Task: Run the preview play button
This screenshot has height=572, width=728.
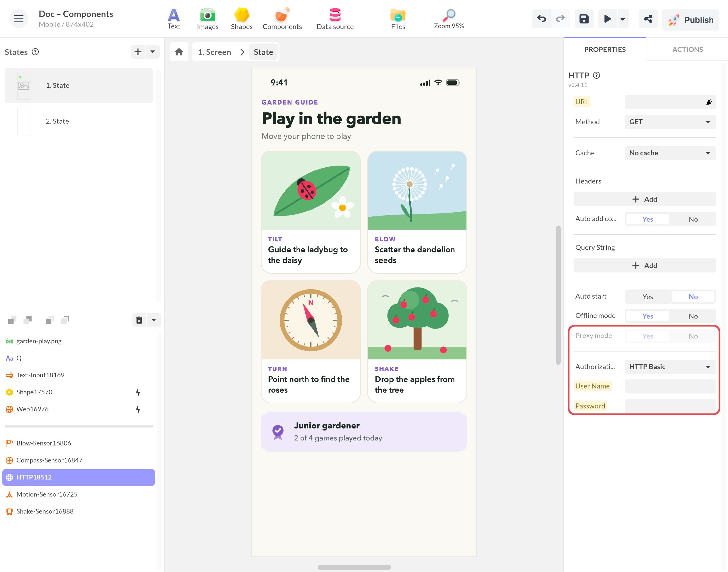Action: tap(607, 19)
